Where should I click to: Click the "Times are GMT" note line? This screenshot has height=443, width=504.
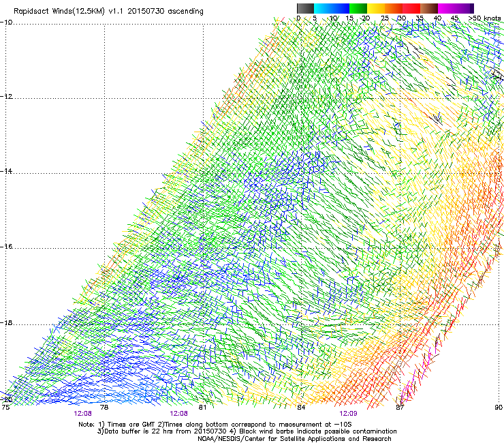coord(215,425)
